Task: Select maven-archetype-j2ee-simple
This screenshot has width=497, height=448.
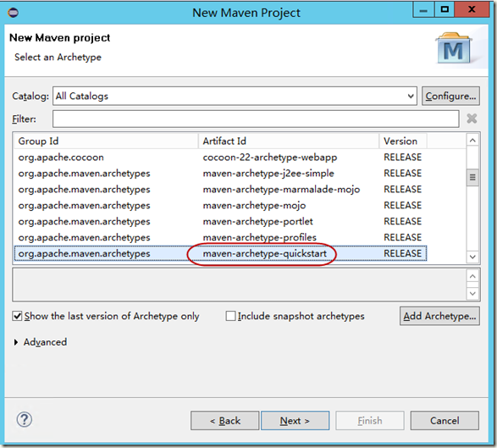Action: [x=220, y=173]
